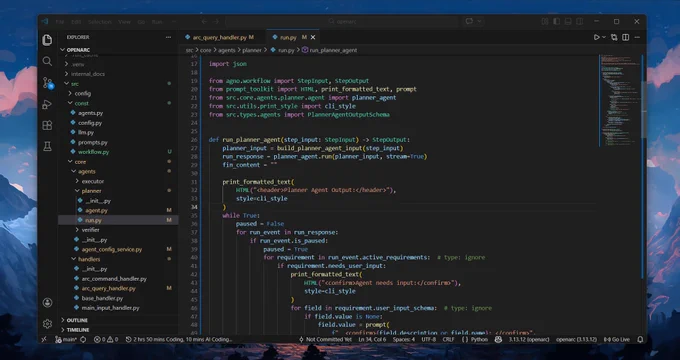Open customize layout icon in title bar

click(x=545, y=21)
